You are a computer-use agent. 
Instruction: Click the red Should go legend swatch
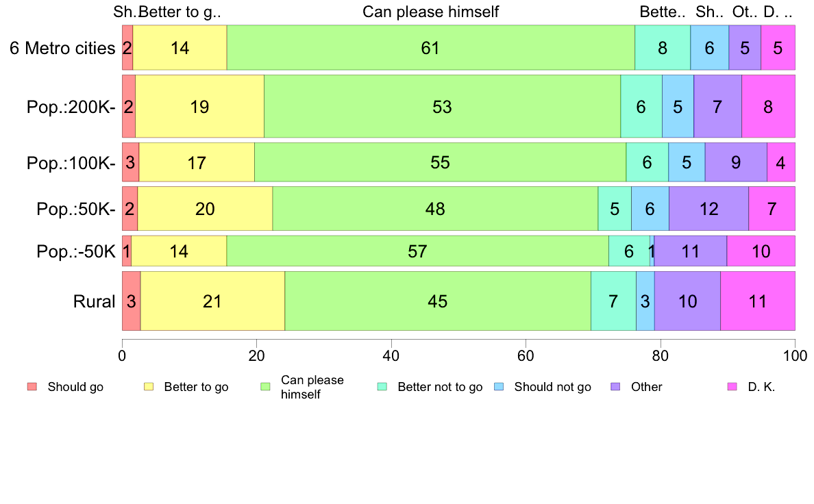pyautogui.click(x=32, y=387)
